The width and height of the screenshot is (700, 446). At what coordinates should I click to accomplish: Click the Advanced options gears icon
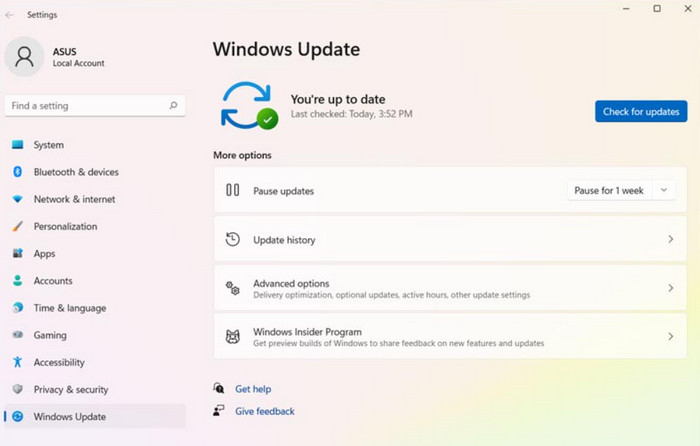(233, 288)
